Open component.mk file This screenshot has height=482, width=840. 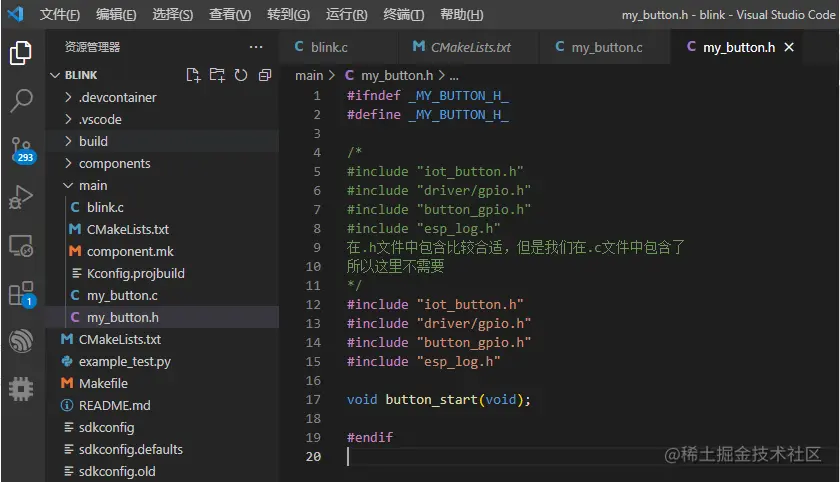162,251
